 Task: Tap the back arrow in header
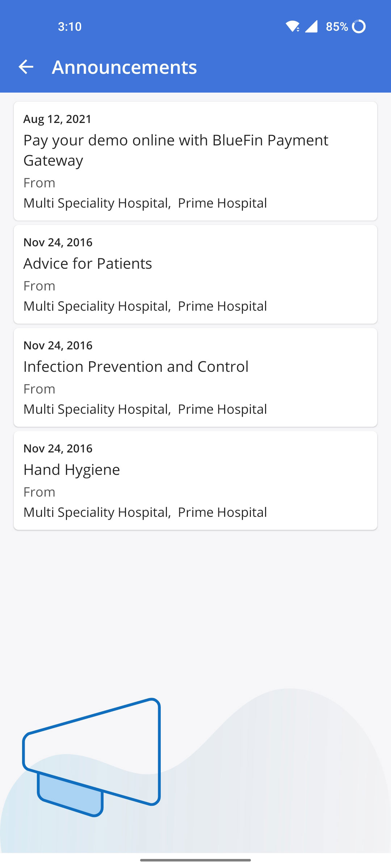coord(26,67)
